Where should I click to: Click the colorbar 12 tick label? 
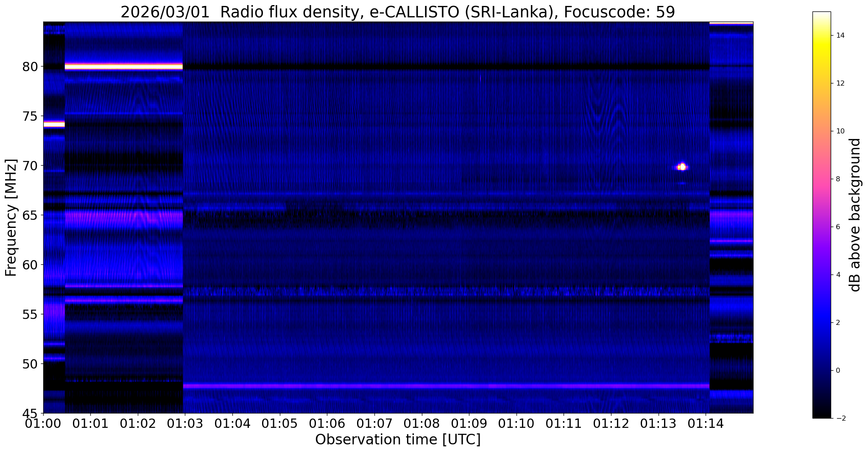[839, 83]
